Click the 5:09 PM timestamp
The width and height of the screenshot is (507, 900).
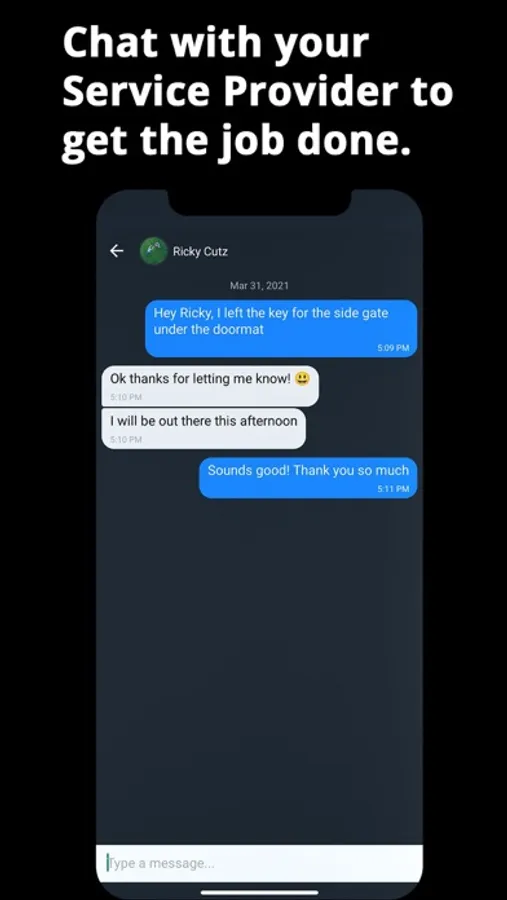[x=393, y=348]
